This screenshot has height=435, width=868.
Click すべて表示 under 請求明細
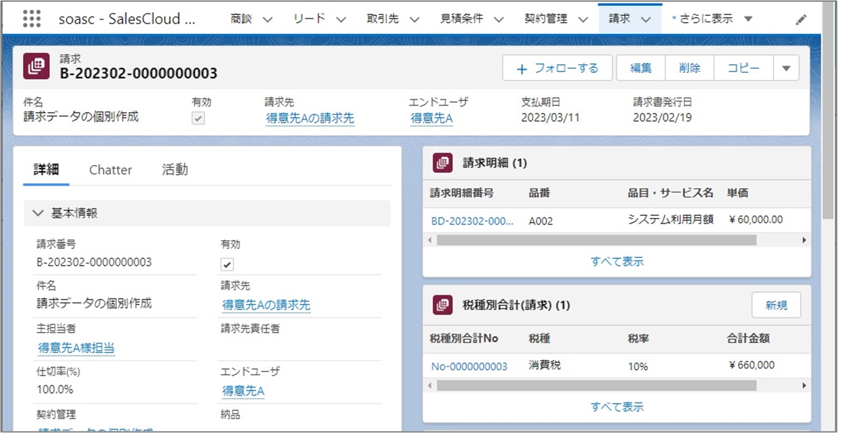[617, 261]
